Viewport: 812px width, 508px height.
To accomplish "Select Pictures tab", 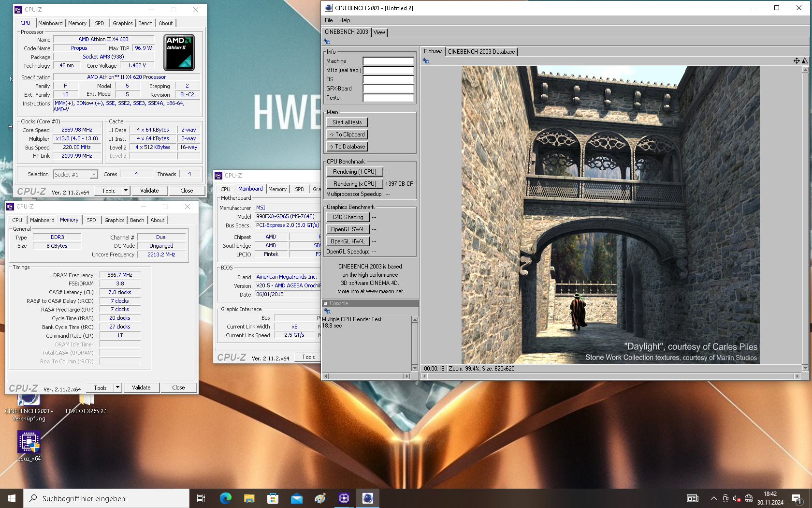I will pos(433,51).
